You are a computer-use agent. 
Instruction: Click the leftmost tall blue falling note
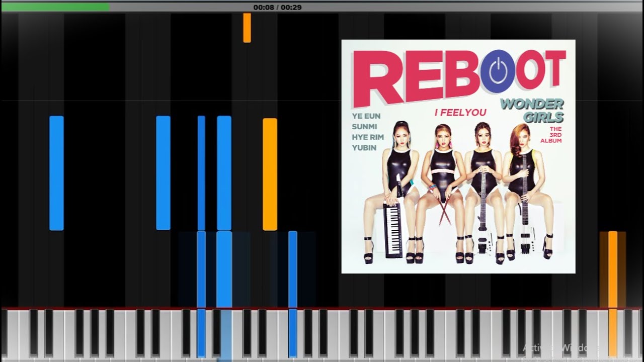(56, 173)
